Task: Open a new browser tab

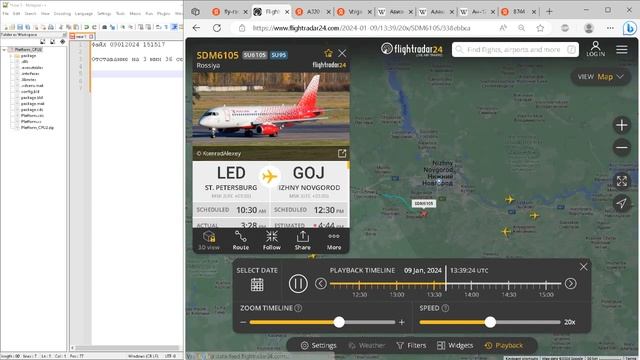Action: coord(549,11)
